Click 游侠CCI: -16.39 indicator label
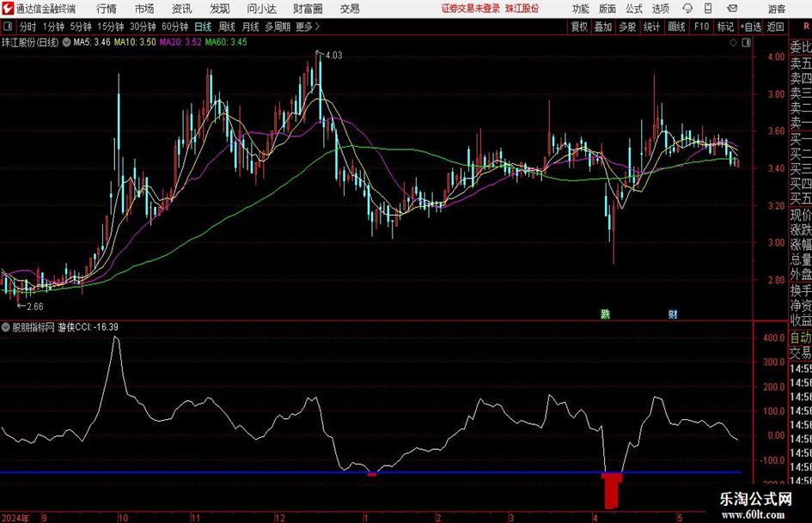 click(x=88, y=327)
